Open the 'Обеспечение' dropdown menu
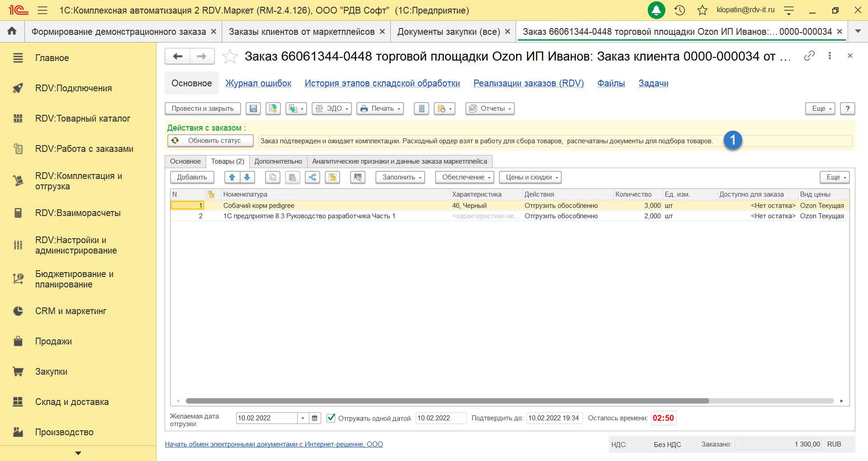Screen dimensions: 868x461 tap(465, 177)
